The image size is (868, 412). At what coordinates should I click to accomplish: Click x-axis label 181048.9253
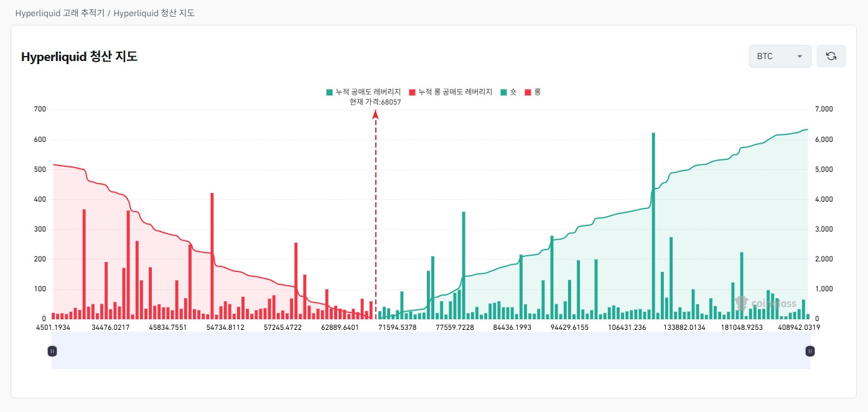coord(742,327)
